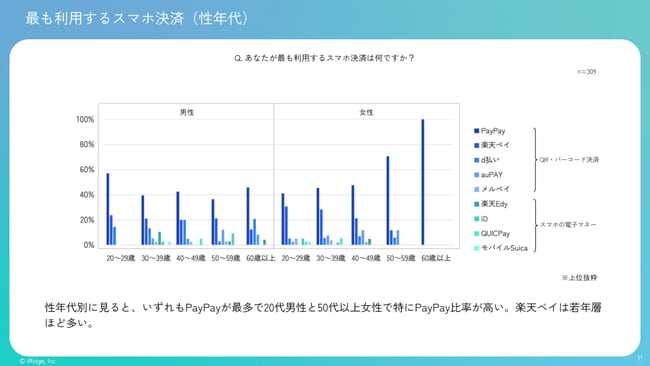650x366 pixels.
Task: Click the 男性 chart panel header
Action: pos(187,112)
